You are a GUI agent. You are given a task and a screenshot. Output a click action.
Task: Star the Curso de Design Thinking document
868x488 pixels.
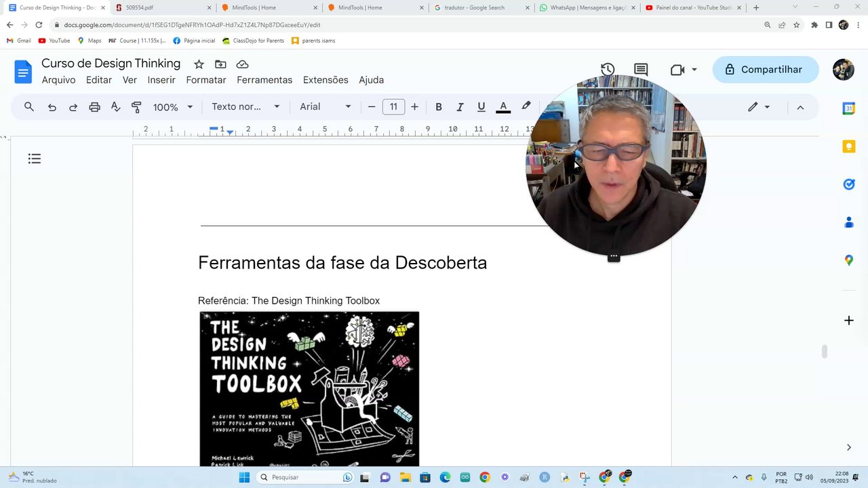199,64
